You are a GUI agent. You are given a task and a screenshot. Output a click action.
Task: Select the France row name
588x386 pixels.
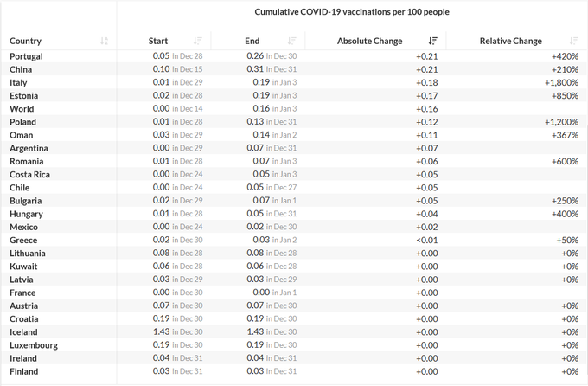22,293
